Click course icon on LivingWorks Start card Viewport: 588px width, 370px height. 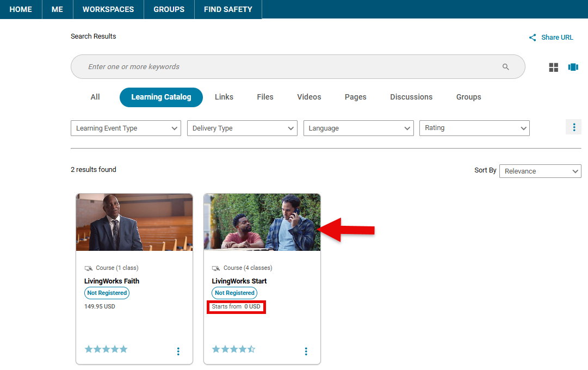(x=216, y=268)
